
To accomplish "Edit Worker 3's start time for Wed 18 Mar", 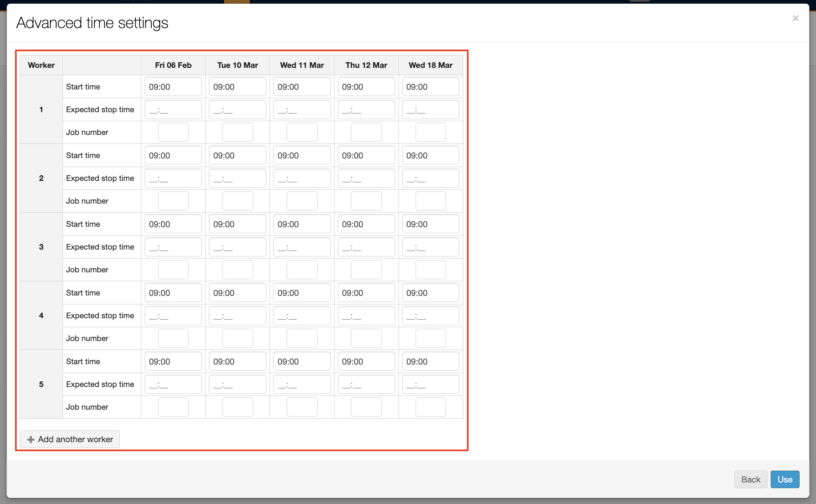I will pos(430,224).
